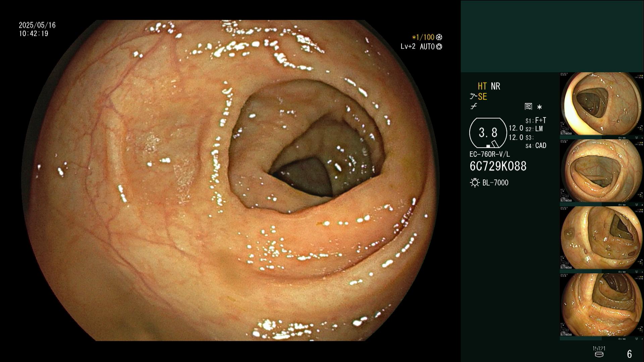Image resolution: width=644 pixels, height=362 pixels.
Task: Click the Lv+2 brightness level text
Action: click(408, 47)
